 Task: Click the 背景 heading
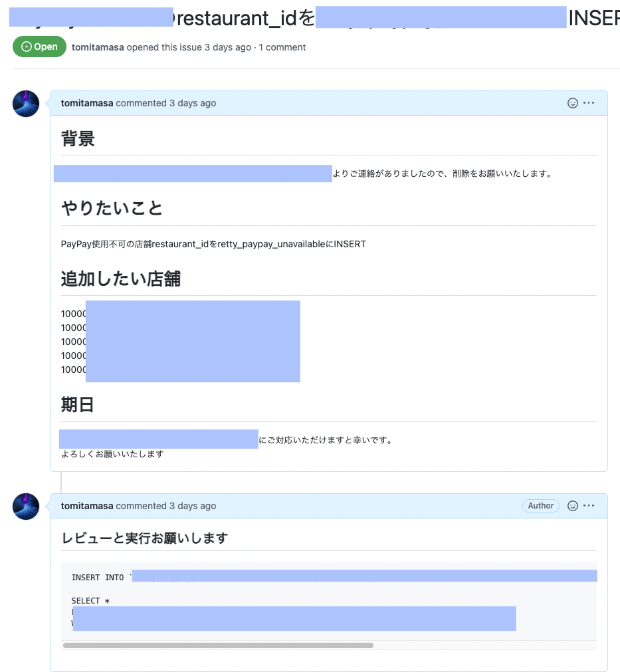click(x=78, y=139)
